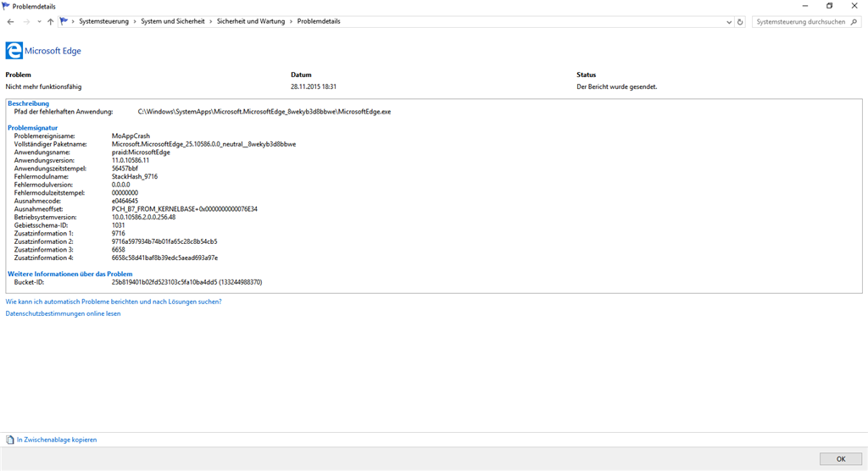Click PCH_B7_FROM_KERNELBASE exception offset value

point(184,209)
